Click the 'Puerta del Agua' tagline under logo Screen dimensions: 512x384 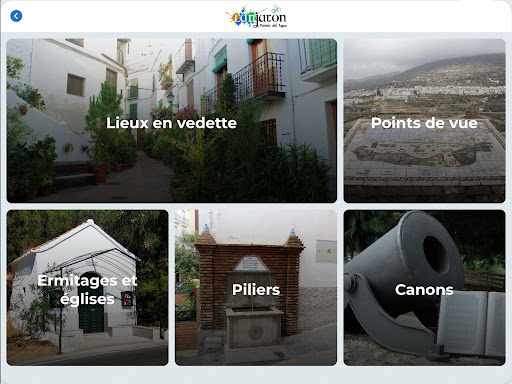[x=270, y=25]
